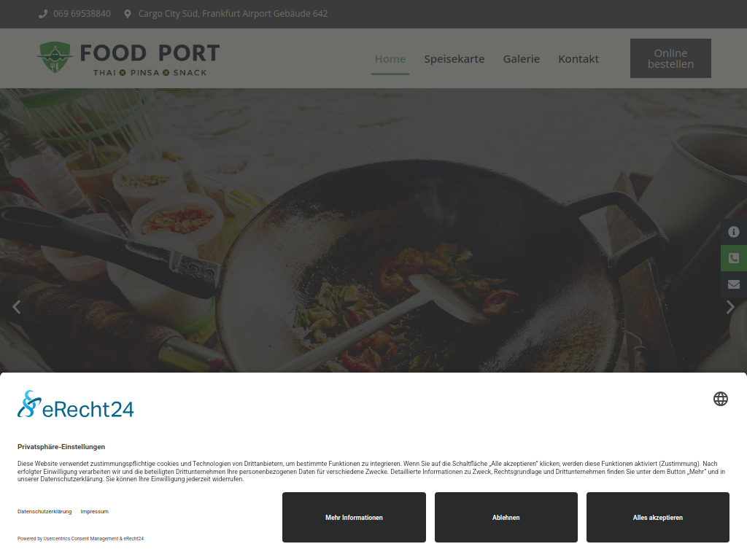The height and width of the screenshot is (560, 747).
Task: Open the green phone side tab
Action: tap(734, 258)
